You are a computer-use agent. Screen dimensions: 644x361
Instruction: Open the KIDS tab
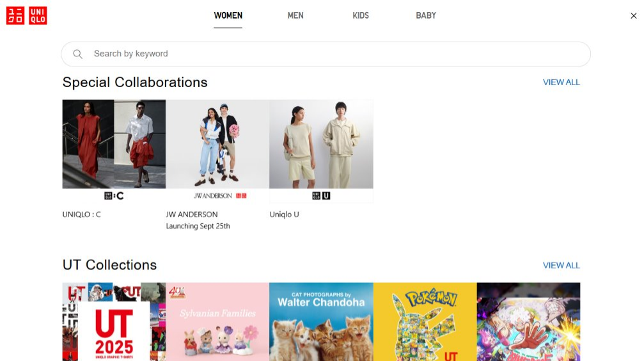[x=361, y=15]
